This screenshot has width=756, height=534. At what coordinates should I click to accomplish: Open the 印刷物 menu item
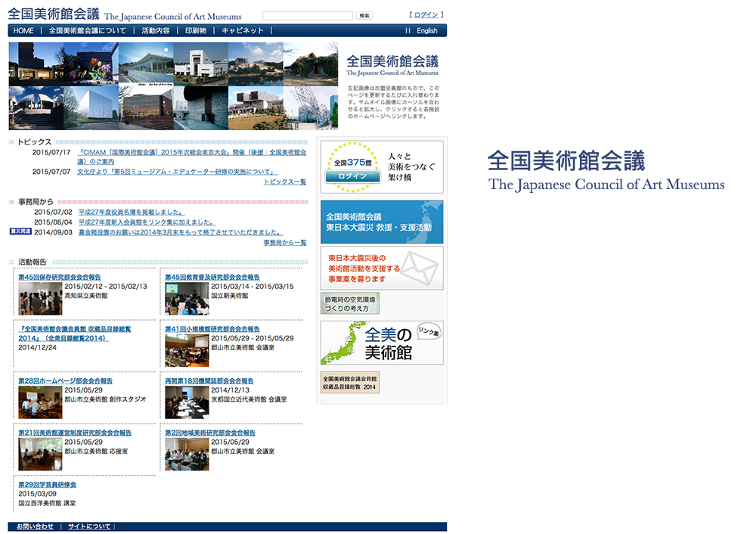pos(196,30)
